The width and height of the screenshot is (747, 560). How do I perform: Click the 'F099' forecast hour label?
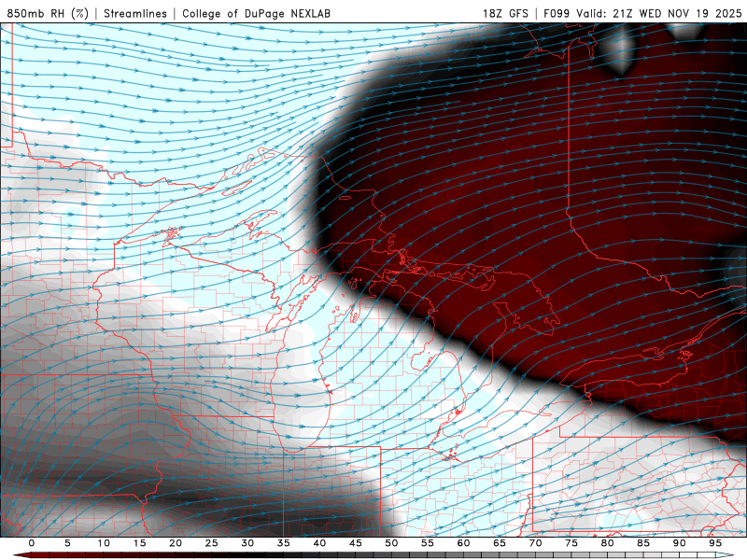click(x=557, y=13)
